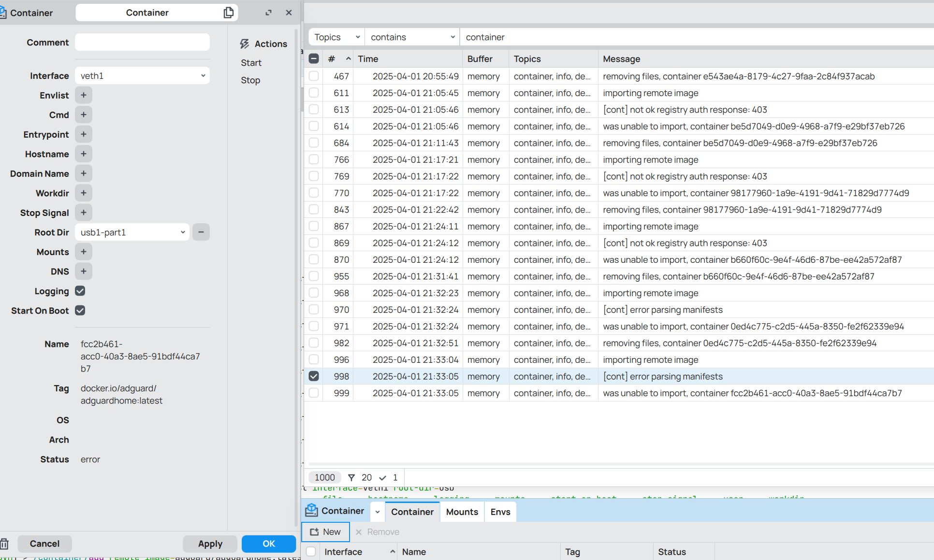Click the filter funnel icon in log footer
The height and width of the screenshot is (560, 934).
click(x=351, y=477)
